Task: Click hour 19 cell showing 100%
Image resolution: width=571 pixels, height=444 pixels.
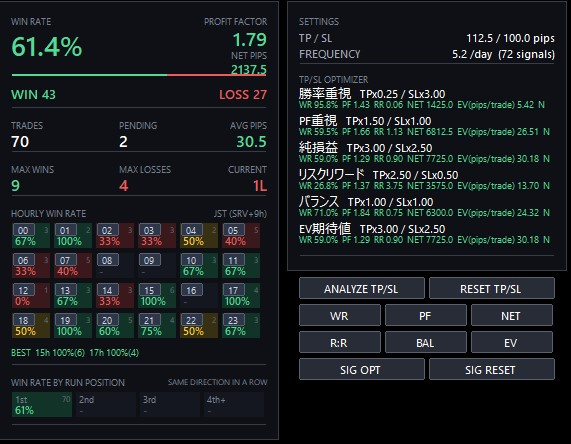Action: point(73,326)
